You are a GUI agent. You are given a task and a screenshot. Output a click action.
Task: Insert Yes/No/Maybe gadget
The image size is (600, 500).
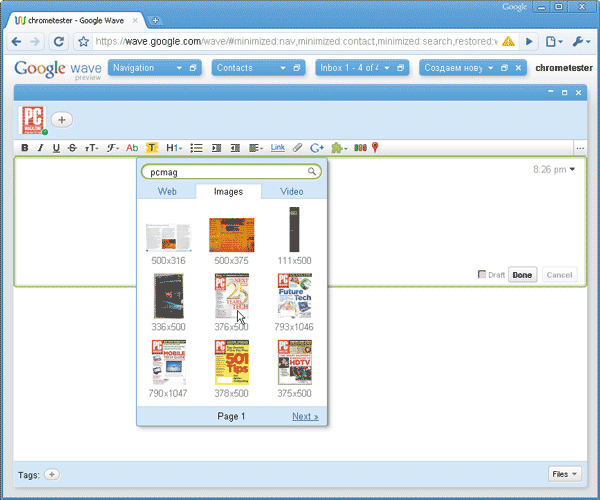pos(360,148)
